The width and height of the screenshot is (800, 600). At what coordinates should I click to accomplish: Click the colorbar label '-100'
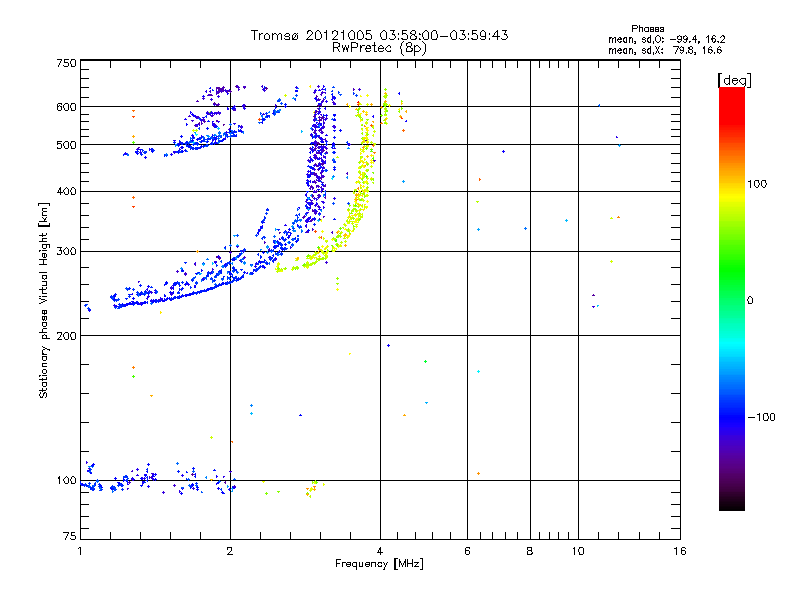(762, 417)
